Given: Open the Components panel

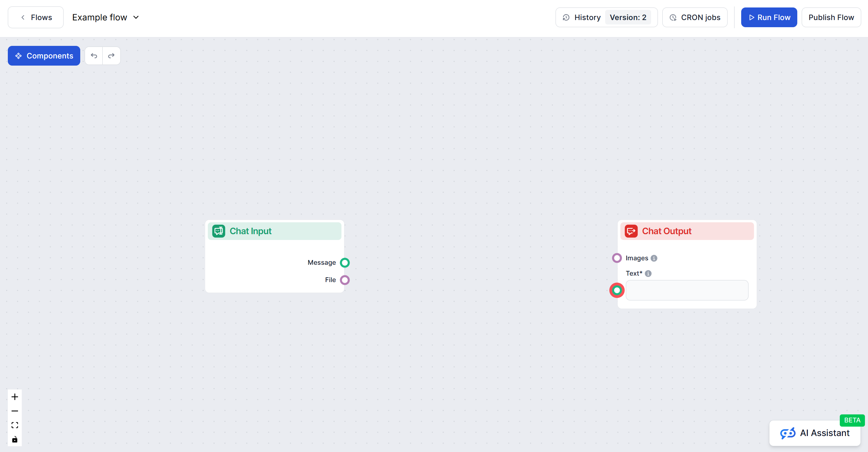Looking at the screenshot, I should click(x=44, y=55).
